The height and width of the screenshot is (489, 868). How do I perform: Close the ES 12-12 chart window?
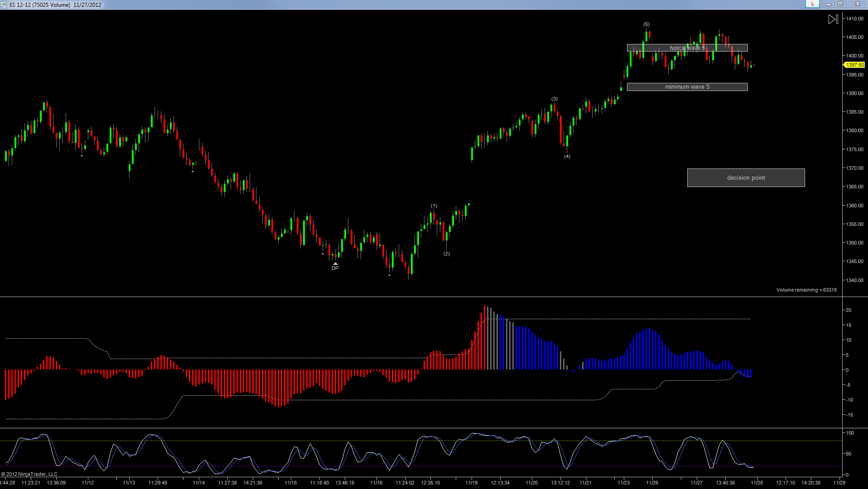pyautogui.click(x=857, y=4)
